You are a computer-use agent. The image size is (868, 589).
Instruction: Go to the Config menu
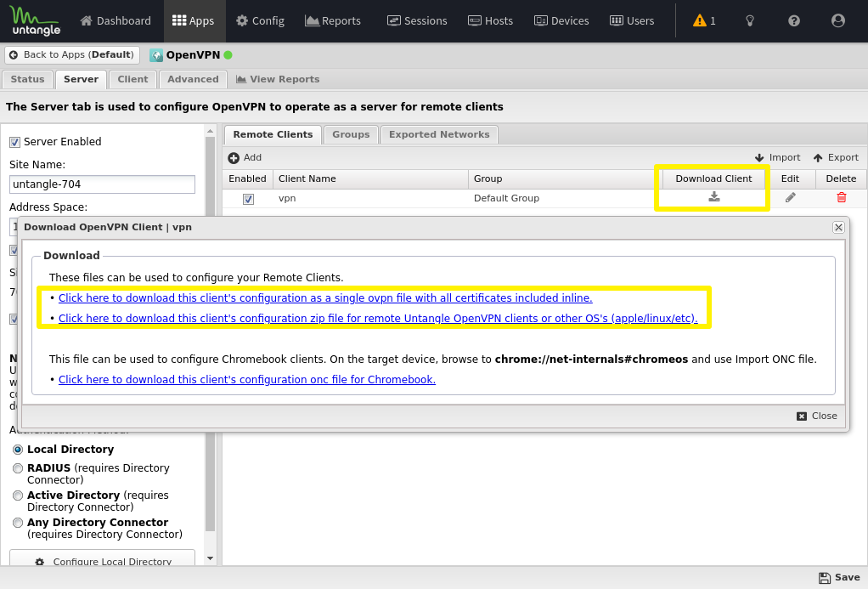coord(260,20)
